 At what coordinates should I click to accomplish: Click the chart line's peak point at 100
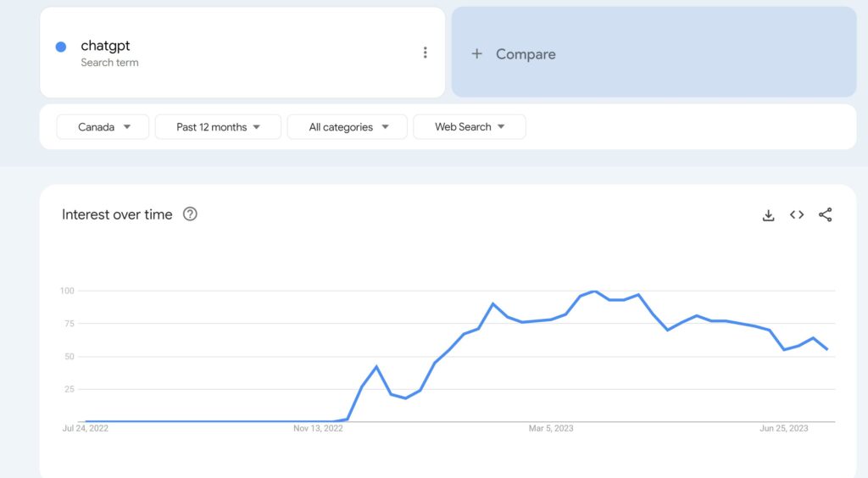pos(594,291)
